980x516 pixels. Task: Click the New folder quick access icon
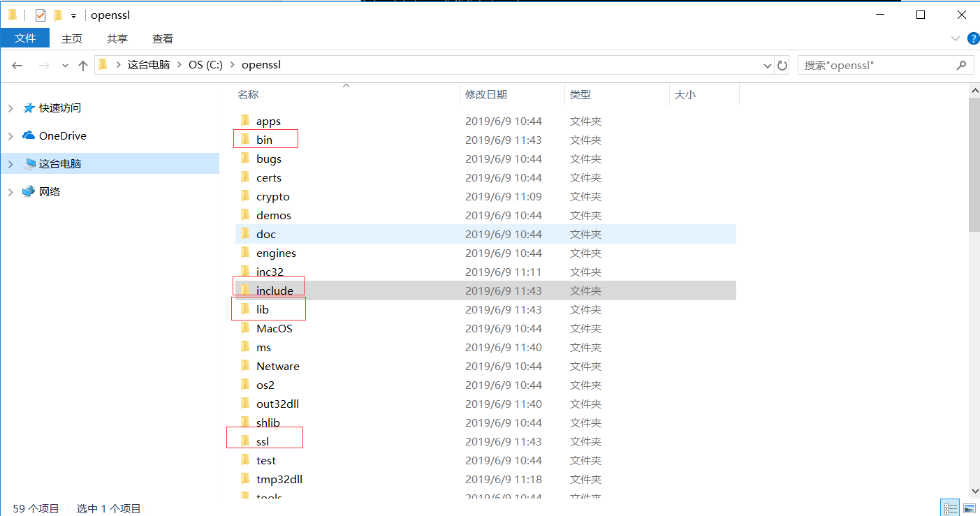coord(58,15)
